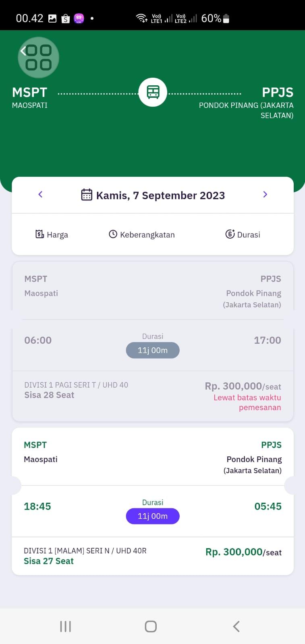
Task: Sort results by Harga
Action: (x=52, y=234)
